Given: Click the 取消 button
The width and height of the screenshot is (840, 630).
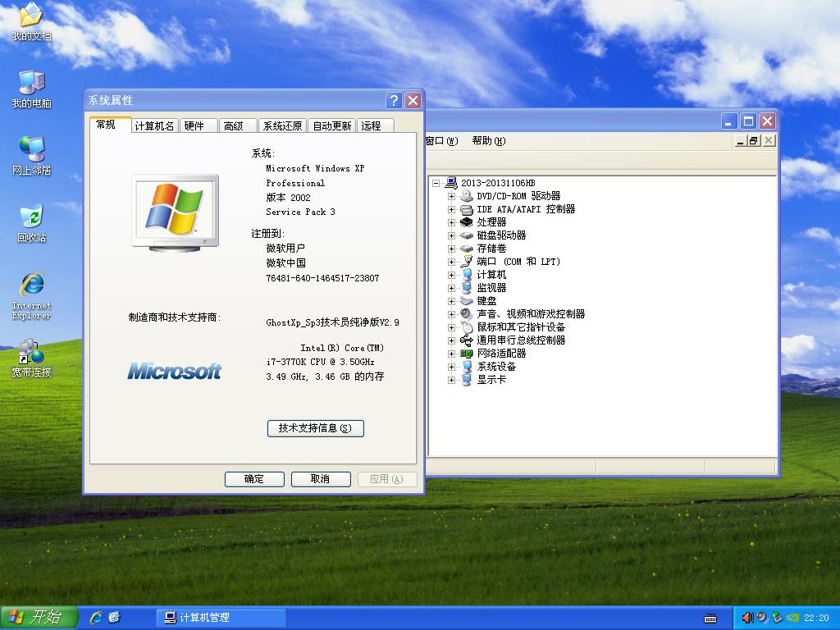Looking at the screenshot, I should [x=321, y=479].
